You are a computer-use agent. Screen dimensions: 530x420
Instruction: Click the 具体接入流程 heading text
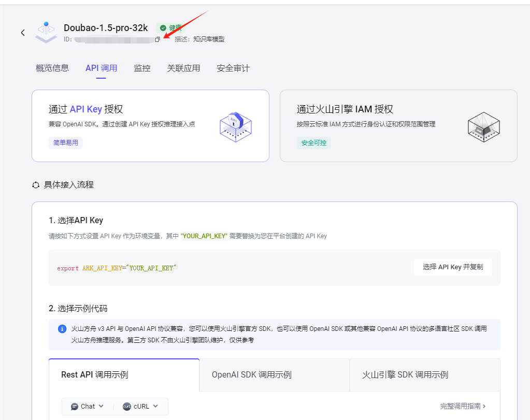pyautogui.click(x=69, y=185)
